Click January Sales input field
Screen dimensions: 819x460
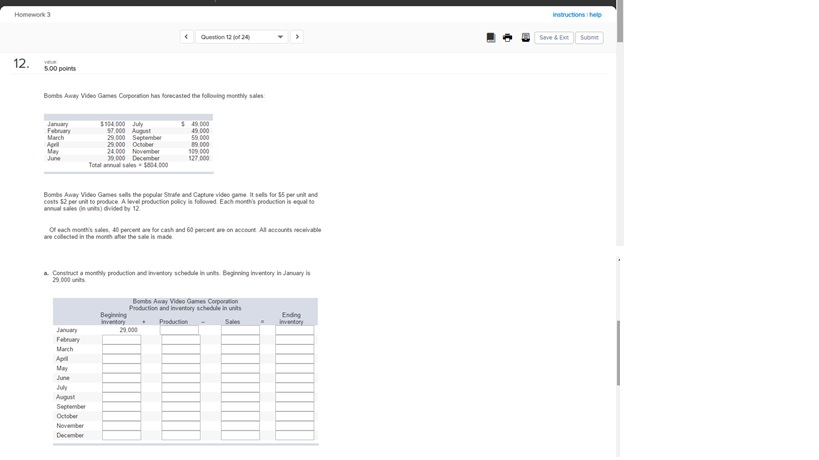(240, 330)
